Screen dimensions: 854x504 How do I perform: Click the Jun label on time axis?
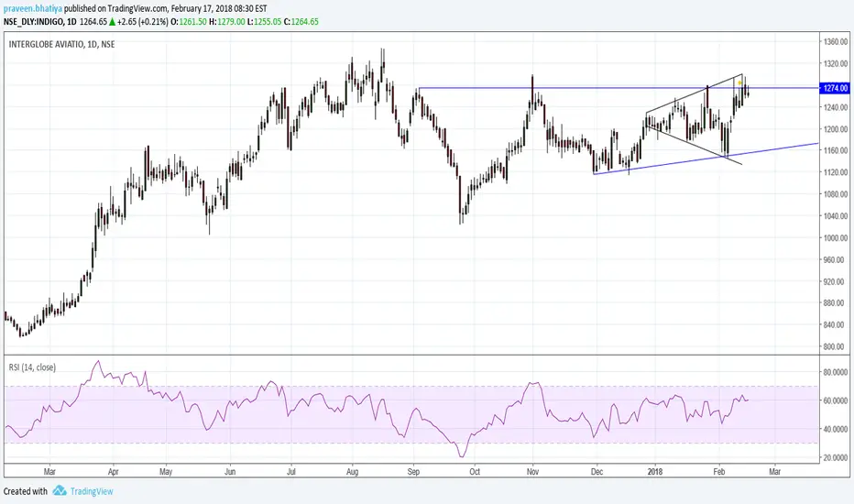pos(230,472)
